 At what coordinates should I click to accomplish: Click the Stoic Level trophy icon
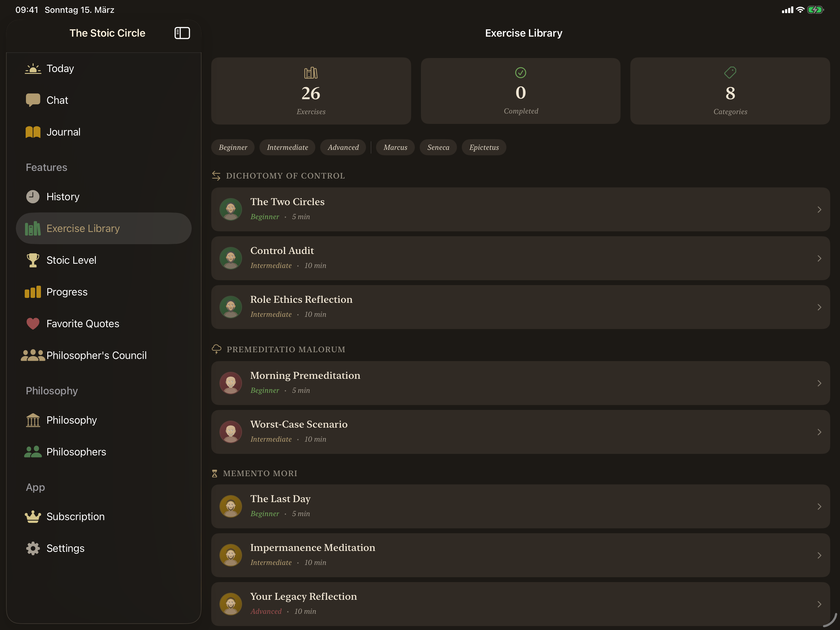[33, 260]
